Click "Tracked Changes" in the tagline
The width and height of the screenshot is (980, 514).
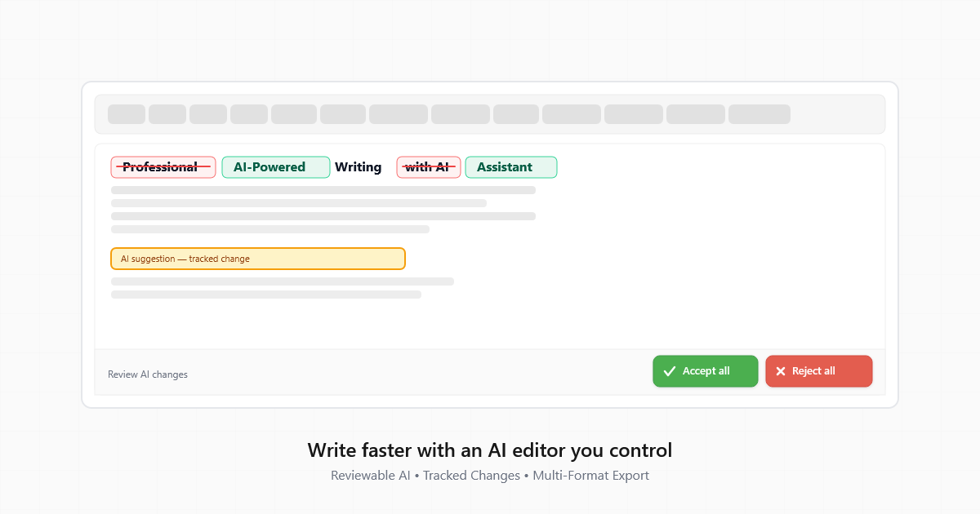click(471, 476)
